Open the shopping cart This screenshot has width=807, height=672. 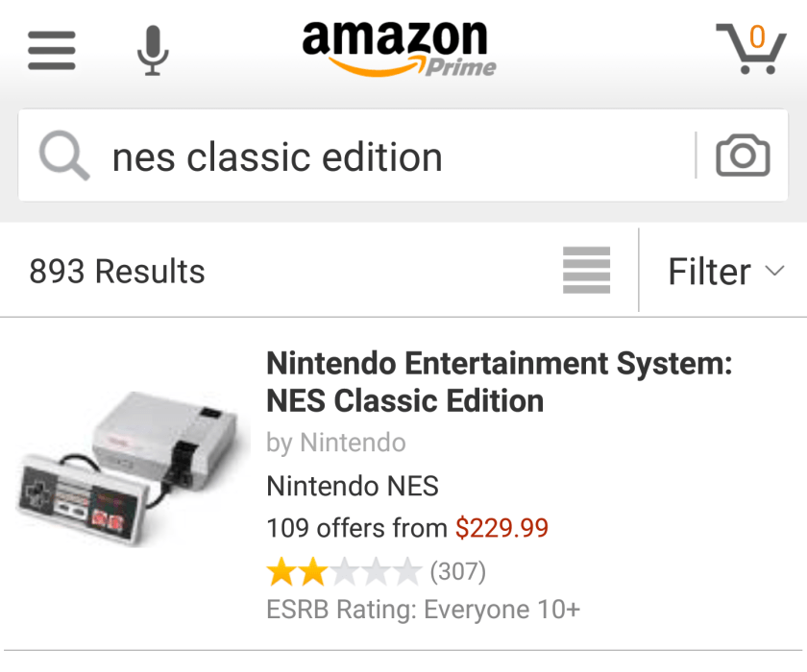(x=750, y=48)
